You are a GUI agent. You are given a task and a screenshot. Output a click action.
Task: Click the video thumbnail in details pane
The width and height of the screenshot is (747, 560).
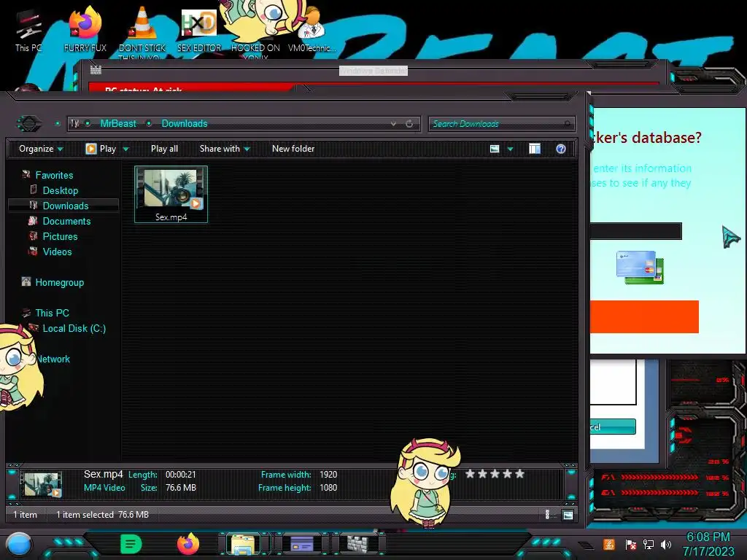click(x=42, y=484)
